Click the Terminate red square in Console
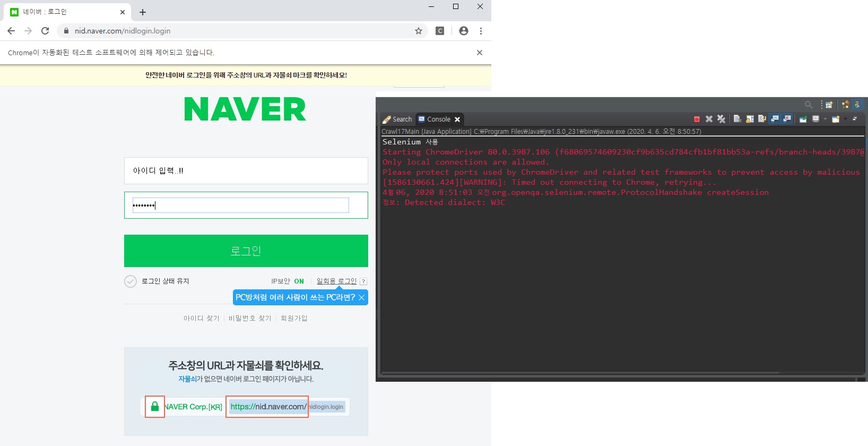The image size is (868, 446). point(697,119)
